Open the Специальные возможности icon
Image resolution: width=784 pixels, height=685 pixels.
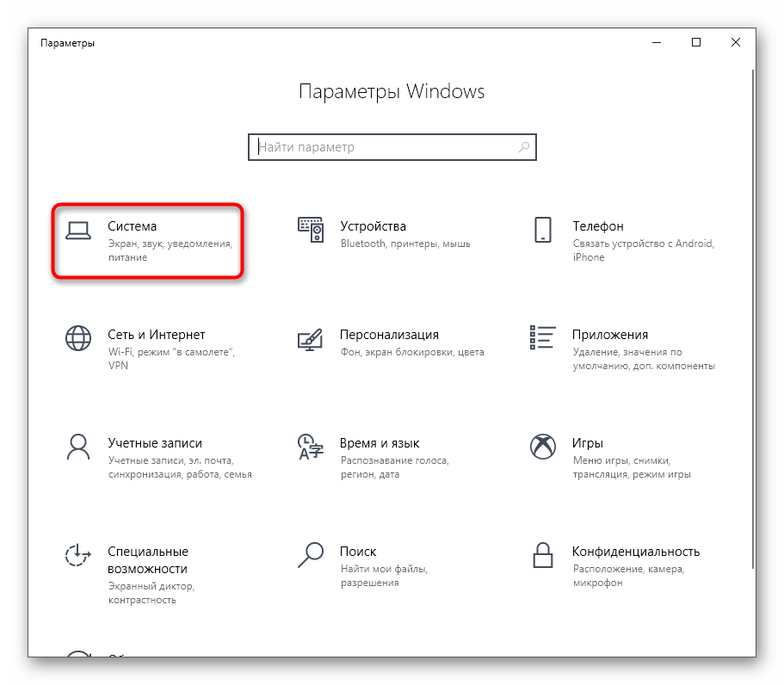pyautogui.click(x=78, y=555)
